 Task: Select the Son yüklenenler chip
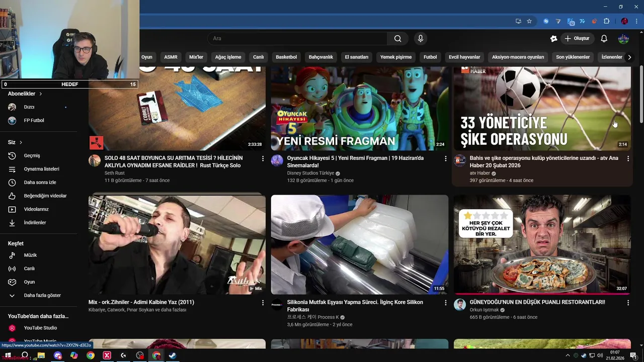[x=573, y=57]
